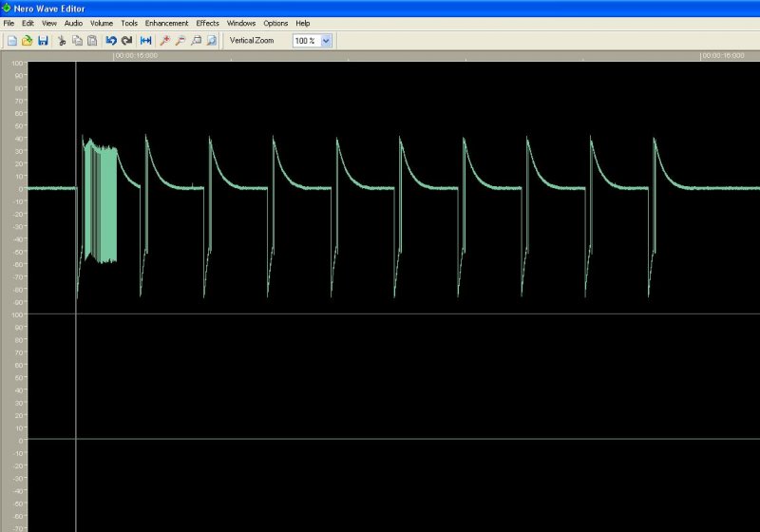Cut selection with the scissors icon
The image size is (760, 532).
click(x=62, y=41)
